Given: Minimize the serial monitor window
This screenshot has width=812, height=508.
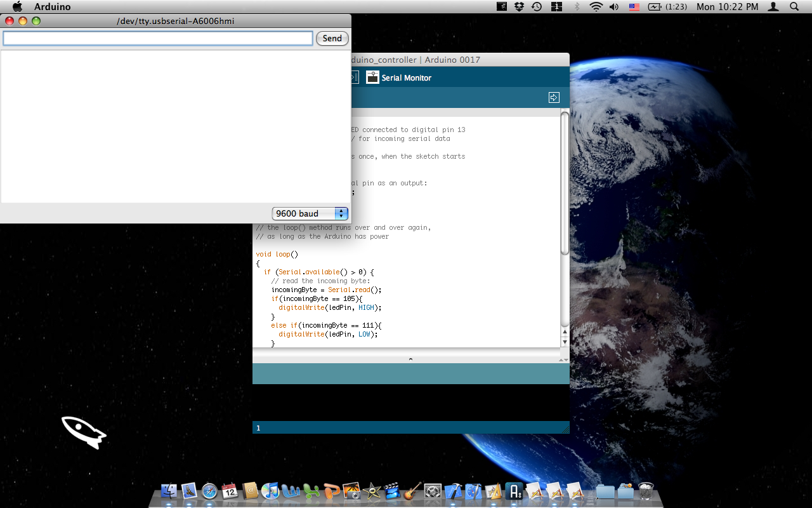Looking at the screenshot, I should pos(23,21).
